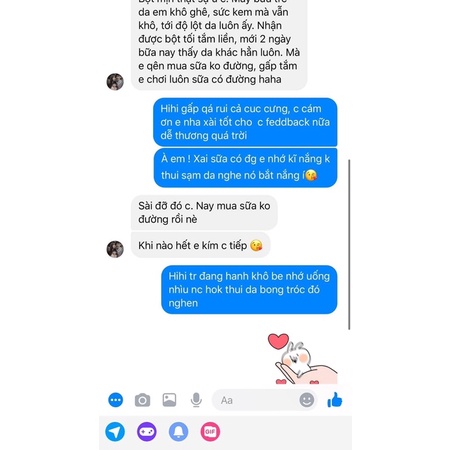Click the chat scrollbar on the right edge
Viewport: 450px width, 450px height.
(349, 245)
